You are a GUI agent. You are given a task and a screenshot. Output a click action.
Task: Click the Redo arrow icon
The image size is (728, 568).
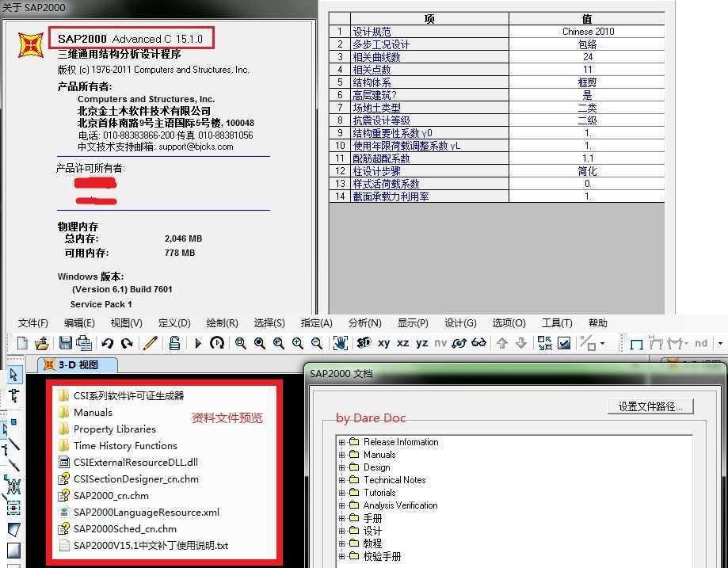click(x=126, y=343)
